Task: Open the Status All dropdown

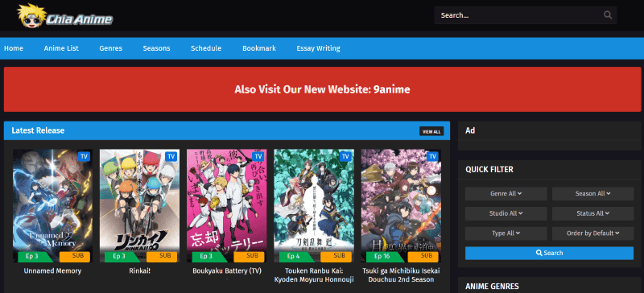Action: [x=592, y=213]
